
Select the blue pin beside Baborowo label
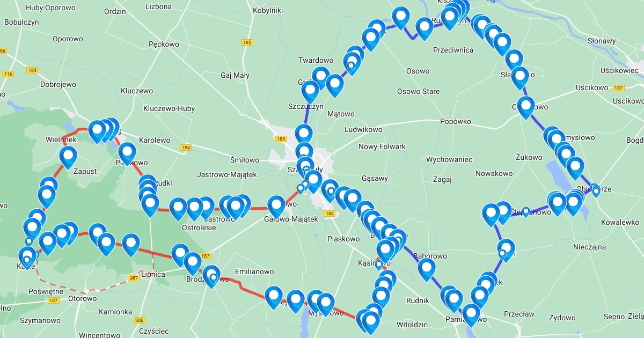click(x=427, y=269)
